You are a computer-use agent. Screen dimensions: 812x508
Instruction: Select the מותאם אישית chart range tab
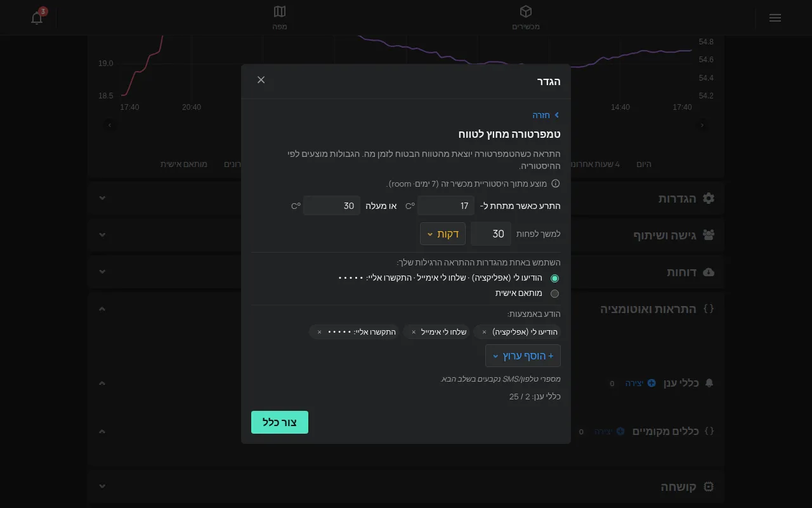pyautogui.click(x=184, y=164)
